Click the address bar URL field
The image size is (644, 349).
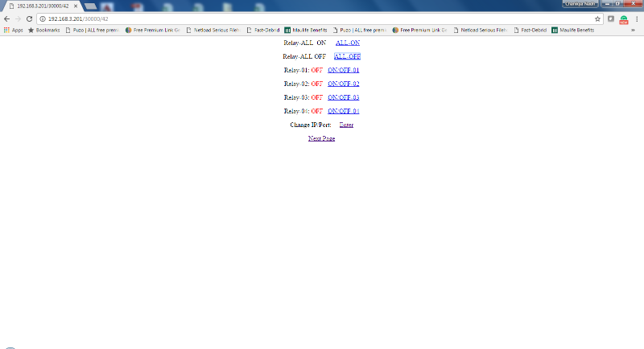(x=318, y=18)
